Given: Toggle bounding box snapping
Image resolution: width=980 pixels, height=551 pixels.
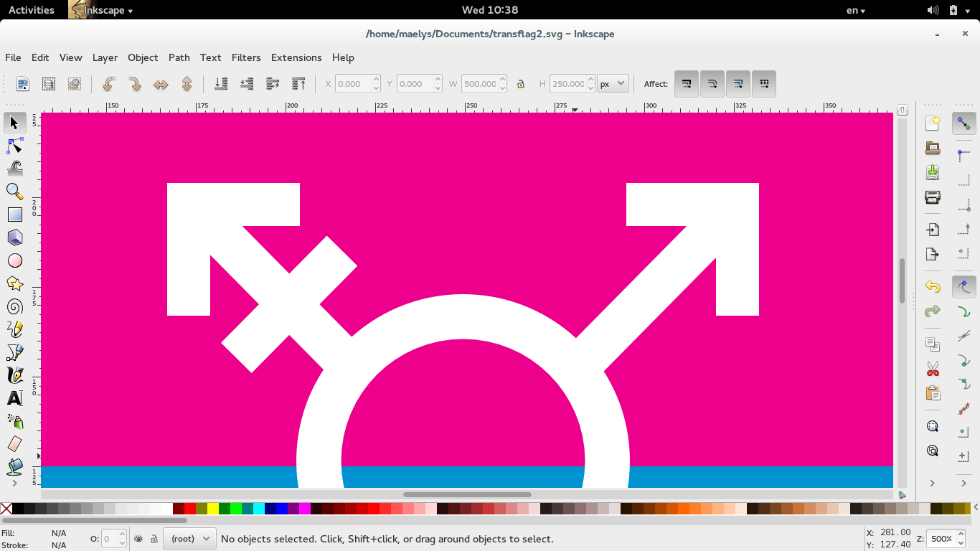Looking at the screenshot, I should click(963, 155).
